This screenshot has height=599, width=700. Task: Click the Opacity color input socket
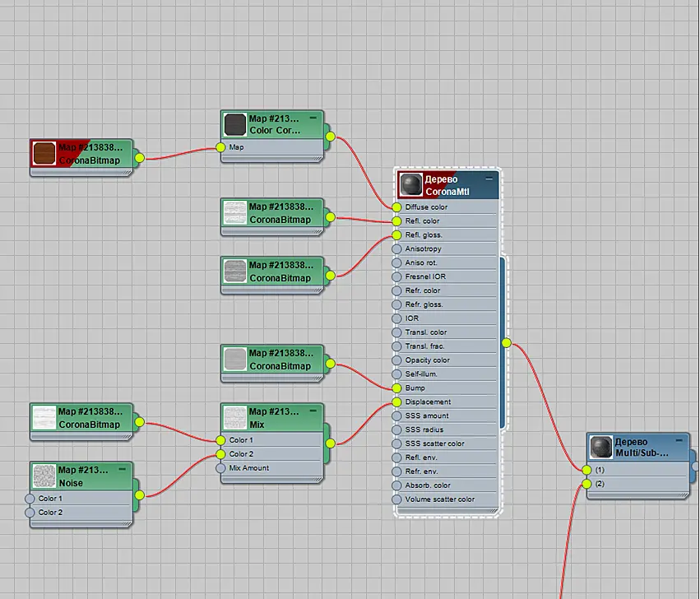(396, 360)
